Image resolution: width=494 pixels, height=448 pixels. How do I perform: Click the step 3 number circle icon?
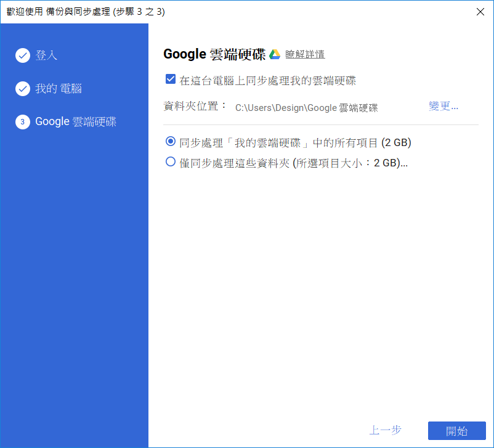tap(23, 121)
